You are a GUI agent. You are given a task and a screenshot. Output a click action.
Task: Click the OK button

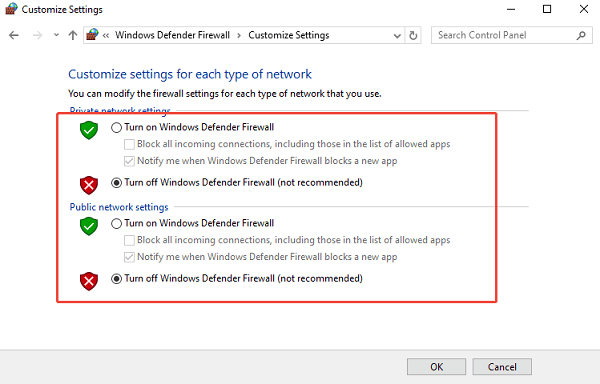tap(436, 367)
